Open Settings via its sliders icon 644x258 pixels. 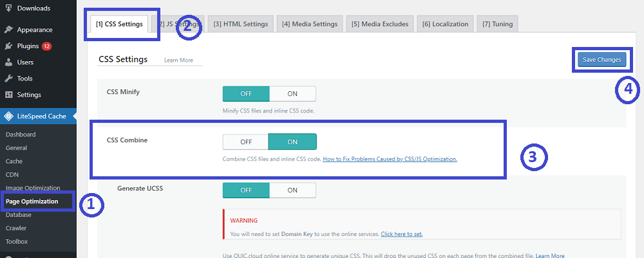click(x=8, y=95)
